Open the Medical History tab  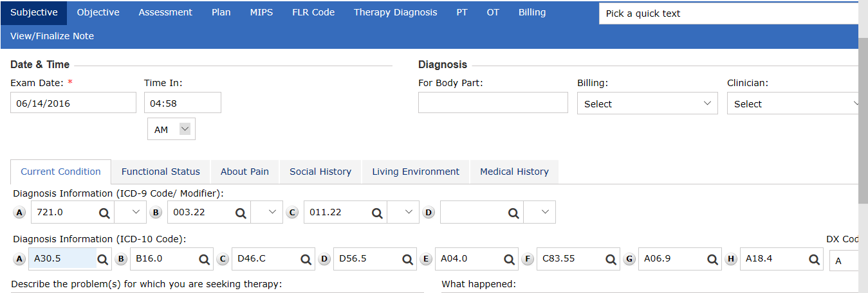(x=514, y=172)
